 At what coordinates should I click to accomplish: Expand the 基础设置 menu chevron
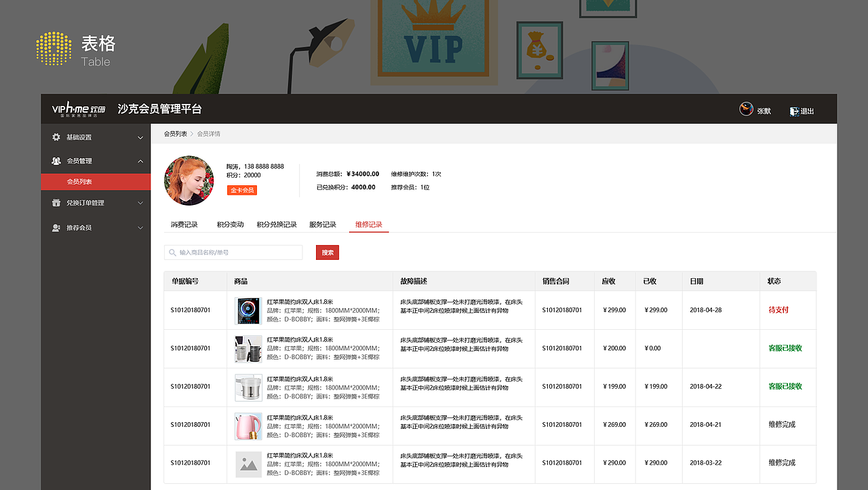pyautogui.click(x=140, y=138)
